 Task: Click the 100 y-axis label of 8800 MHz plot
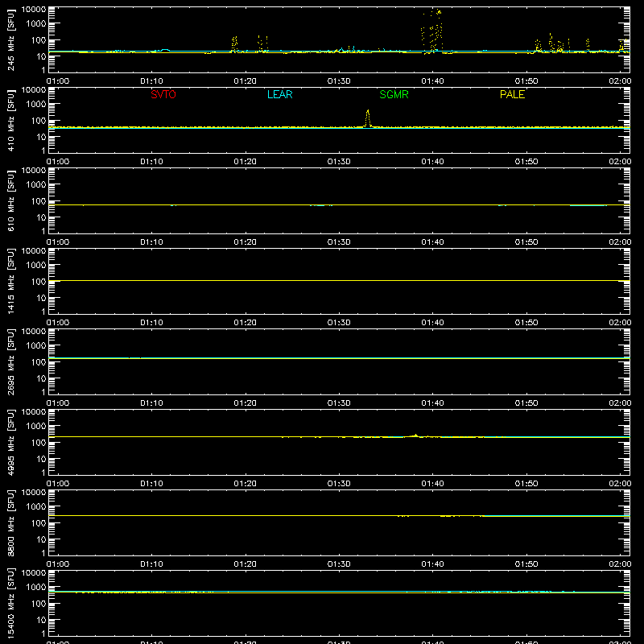39,523
